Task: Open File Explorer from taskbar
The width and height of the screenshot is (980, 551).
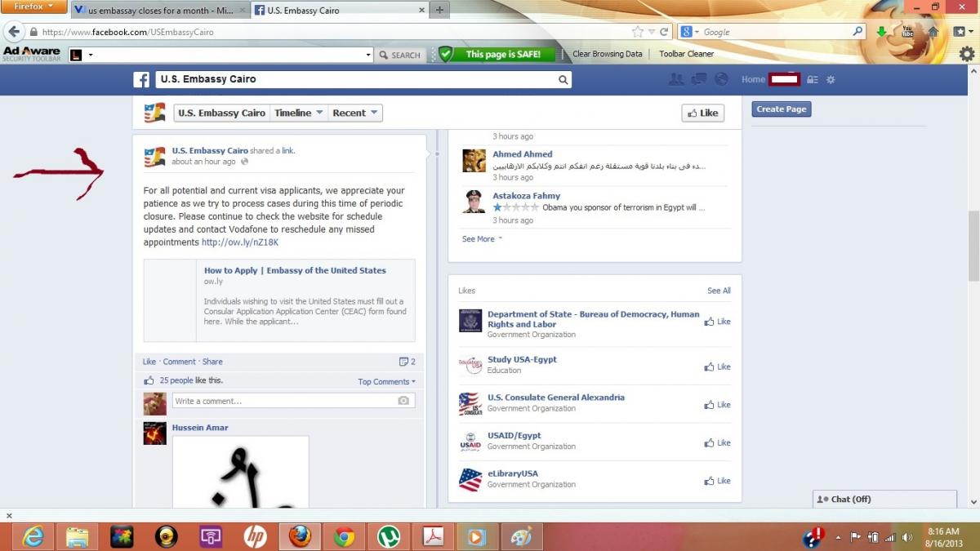Action: (78, 536)
